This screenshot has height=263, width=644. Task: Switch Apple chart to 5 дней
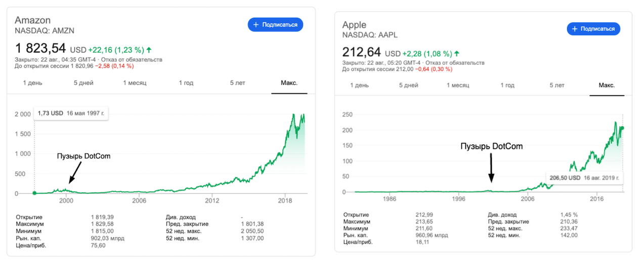[409, 85]
